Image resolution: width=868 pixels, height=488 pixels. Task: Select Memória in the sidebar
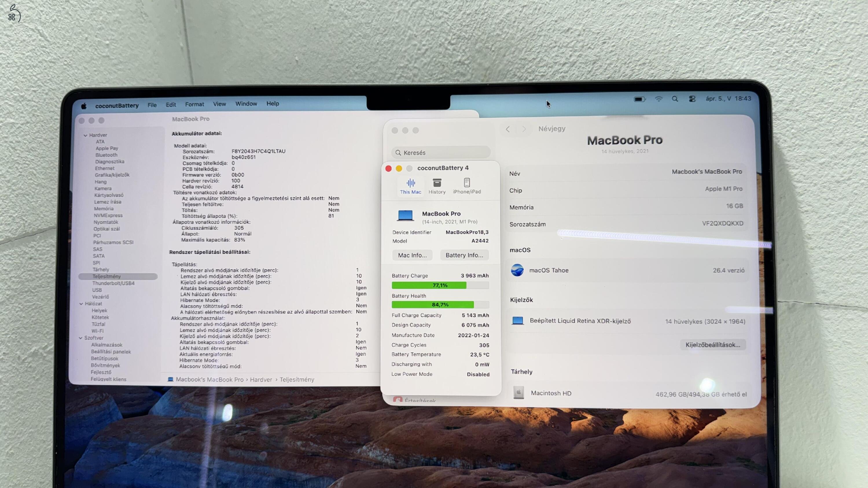(x=104, y=209)
